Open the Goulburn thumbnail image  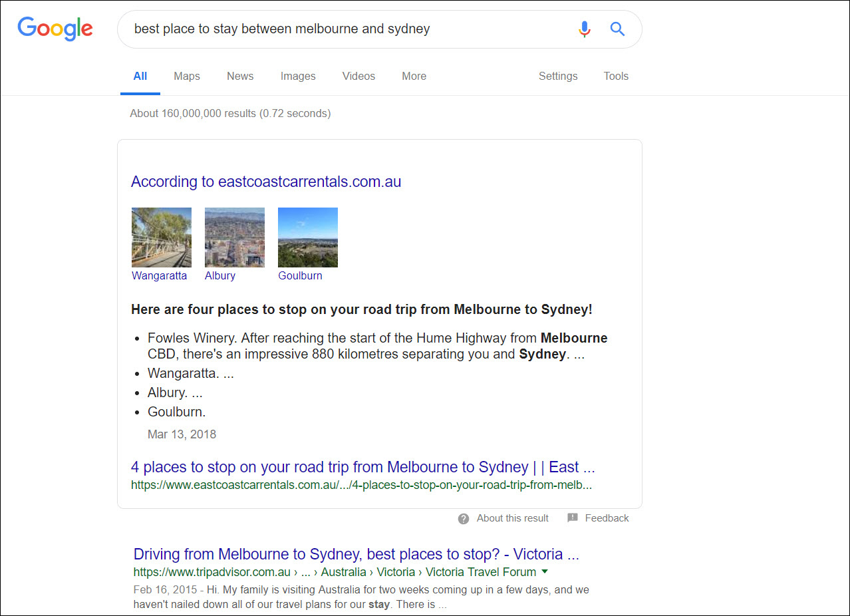pos(308,237)
